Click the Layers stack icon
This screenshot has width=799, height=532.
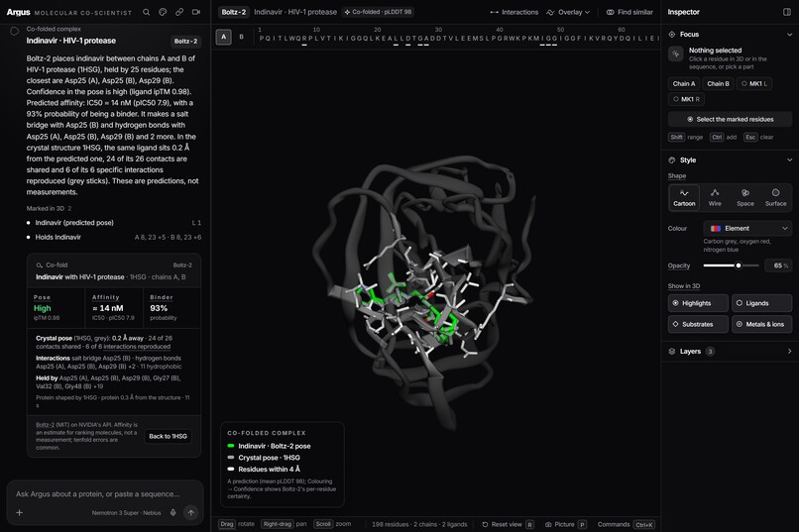(671, 352)
